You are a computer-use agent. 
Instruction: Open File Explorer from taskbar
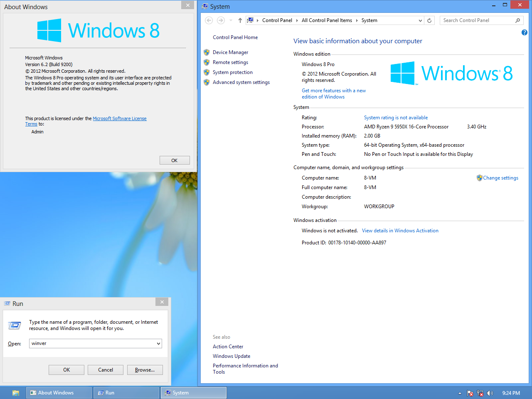pyautogui.click(x=16, y=393)
